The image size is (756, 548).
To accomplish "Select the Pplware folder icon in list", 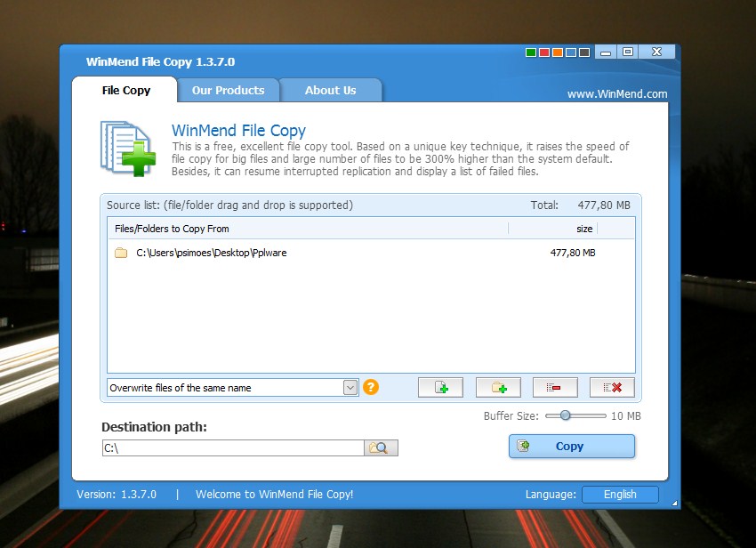I will pos(121,253).
